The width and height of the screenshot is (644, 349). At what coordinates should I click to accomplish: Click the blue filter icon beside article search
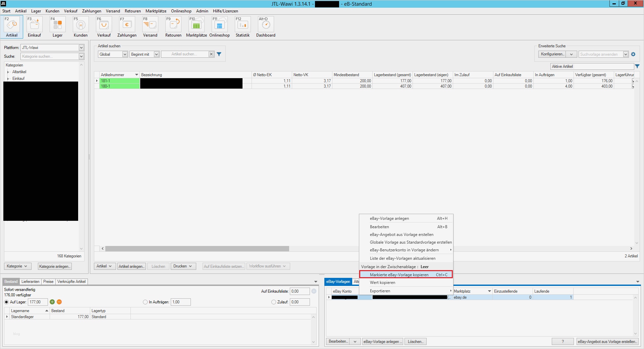pyautogui.click(x=219, y=54)
